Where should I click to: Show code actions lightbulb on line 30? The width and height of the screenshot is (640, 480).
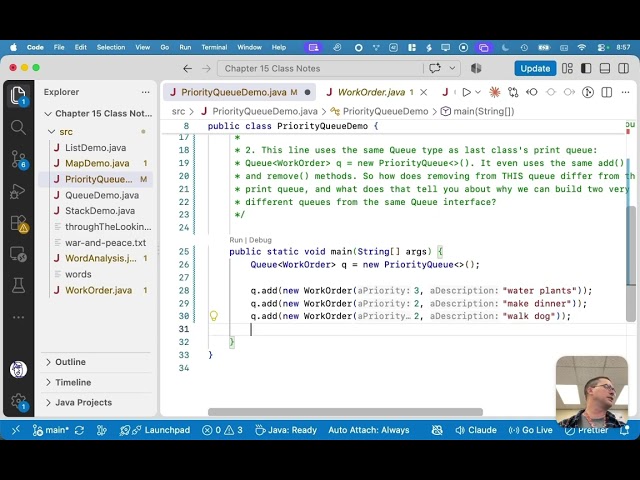(x=213, y=316)
